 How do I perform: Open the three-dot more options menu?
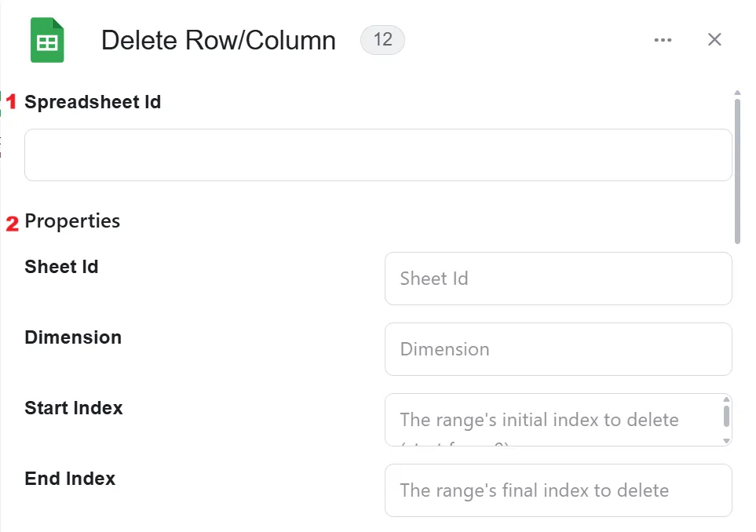point(663,40)
